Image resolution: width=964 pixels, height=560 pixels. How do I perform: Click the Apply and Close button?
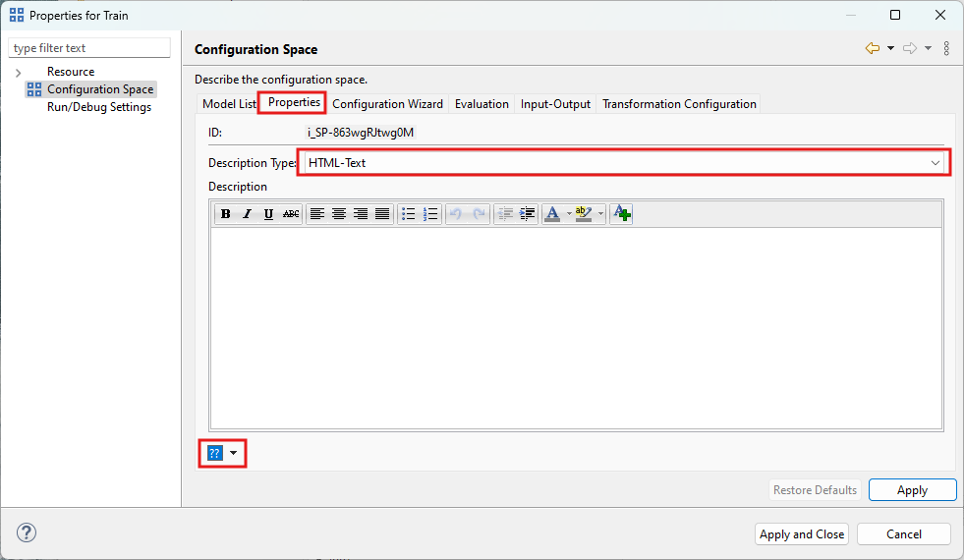[x=802, y=534]
